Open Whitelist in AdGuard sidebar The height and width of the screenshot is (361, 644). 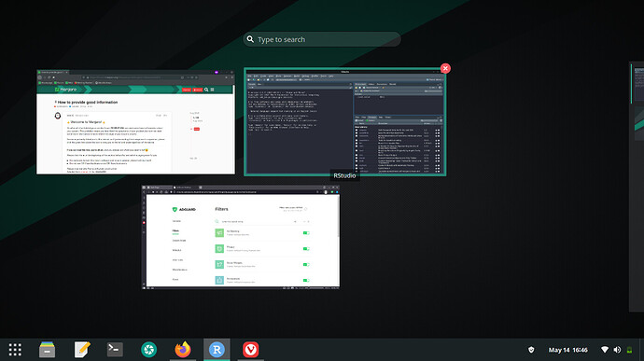click(176, 250)
